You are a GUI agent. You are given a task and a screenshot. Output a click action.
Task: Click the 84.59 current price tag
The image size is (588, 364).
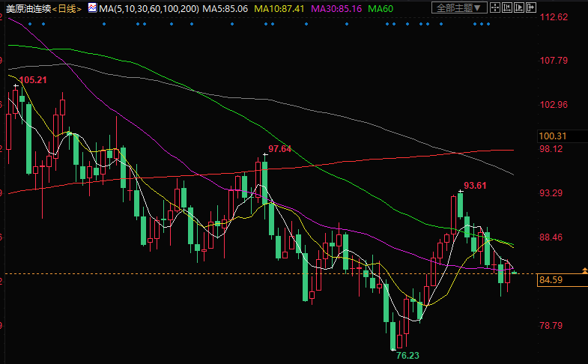point(551,279)
